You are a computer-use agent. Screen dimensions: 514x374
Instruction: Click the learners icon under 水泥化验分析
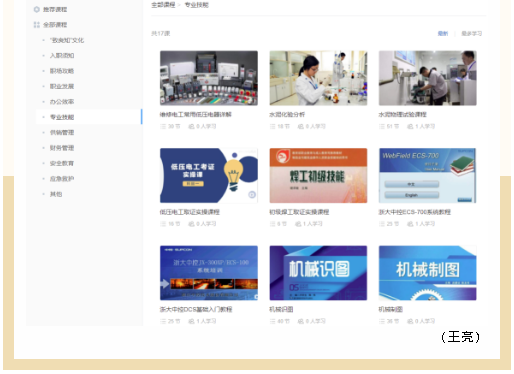(301, 126)
